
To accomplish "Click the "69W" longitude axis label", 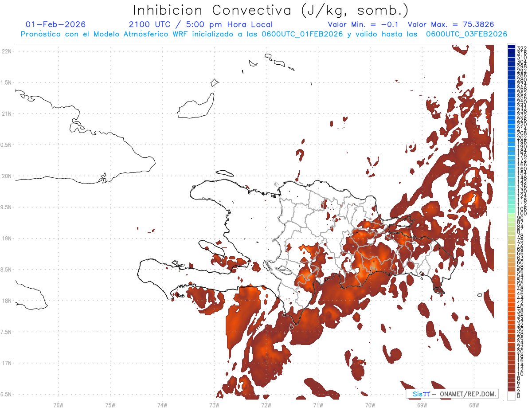I will tap(422, 405).
